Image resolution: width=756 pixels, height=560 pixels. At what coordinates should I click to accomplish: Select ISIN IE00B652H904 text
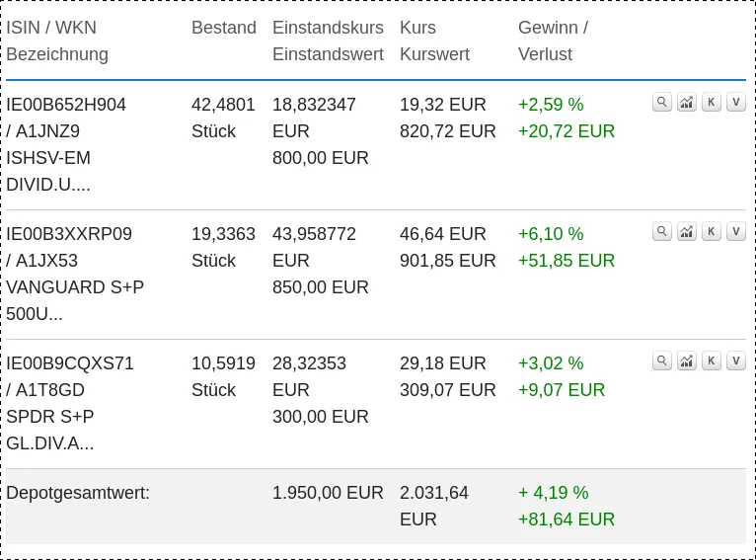tap(66, 105)
